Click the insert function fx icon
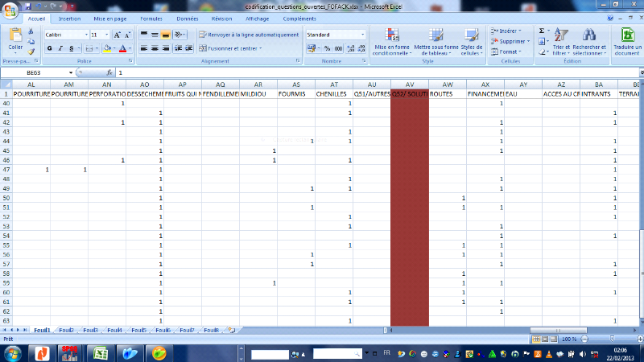The width and height of the screenshot is (644, 362). coord(109,72)
